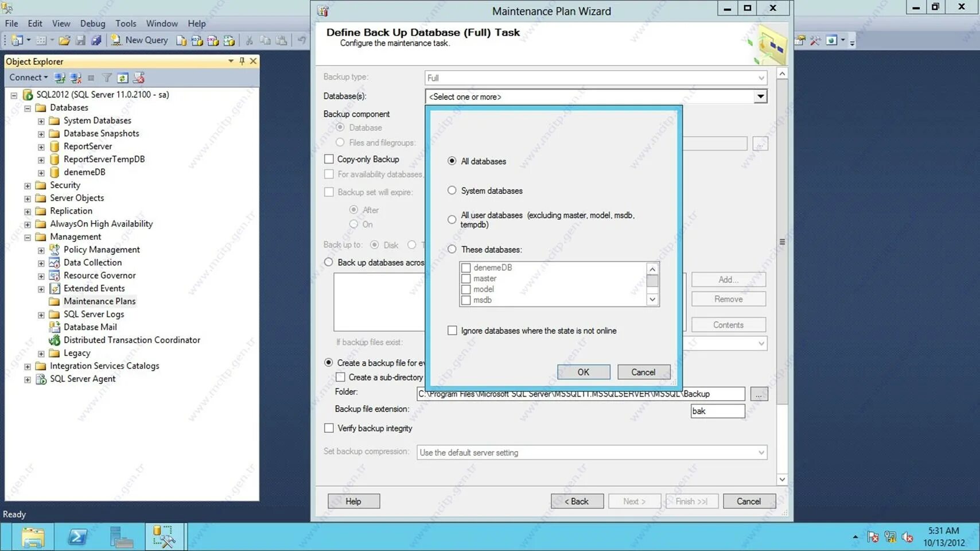Expand the denemeDB database node

click(x=41, y=173)
